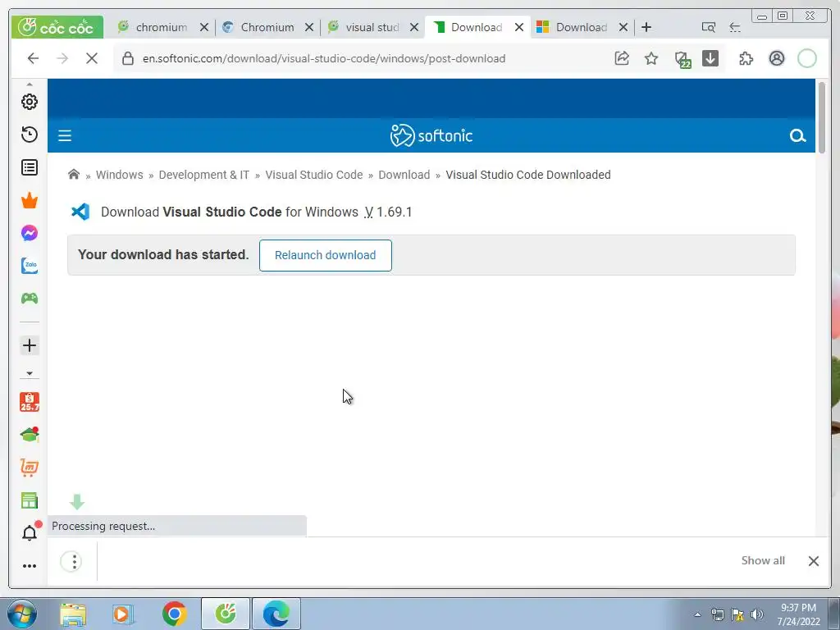840x630 pixels.
Task: Open the user profile icon
Action: [x=777, y=58]
